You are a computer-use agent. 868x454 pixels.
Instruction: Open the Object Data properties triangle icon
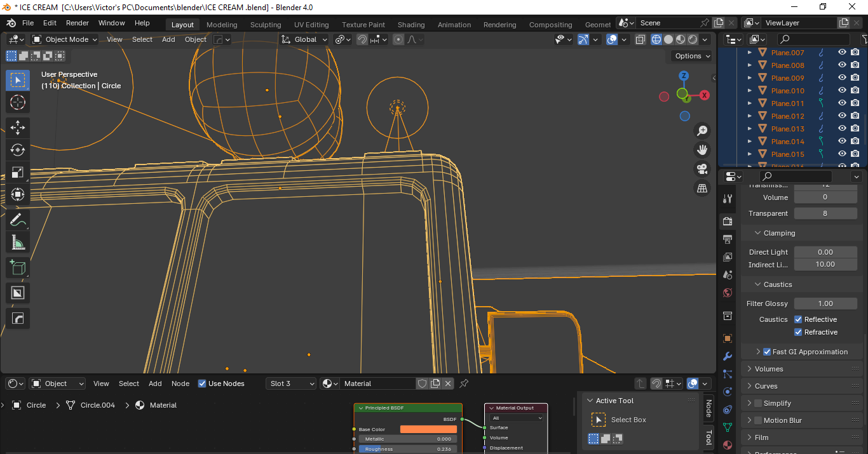coord(728,427)
